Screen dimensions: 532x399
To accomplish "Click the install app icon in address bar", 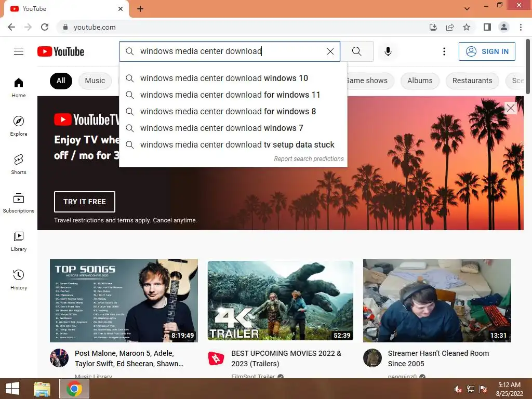I will pos(433,27).
